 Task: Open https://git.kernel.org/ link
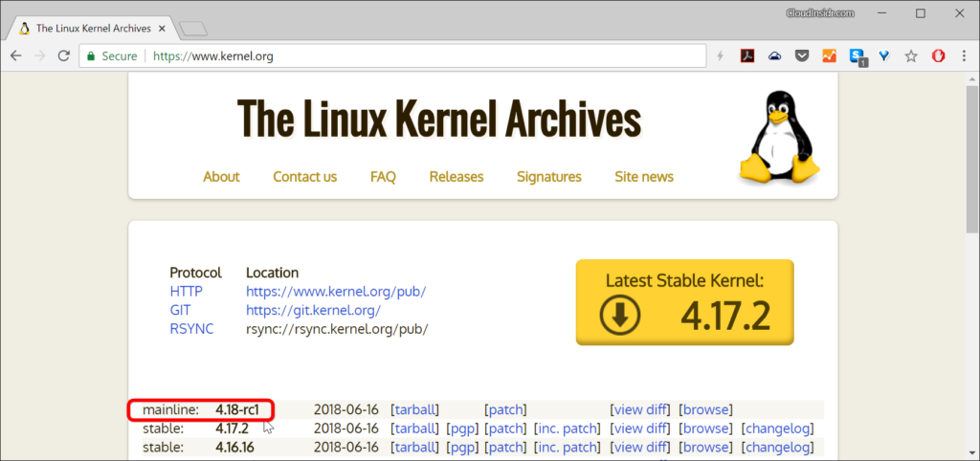pos(314,311)
